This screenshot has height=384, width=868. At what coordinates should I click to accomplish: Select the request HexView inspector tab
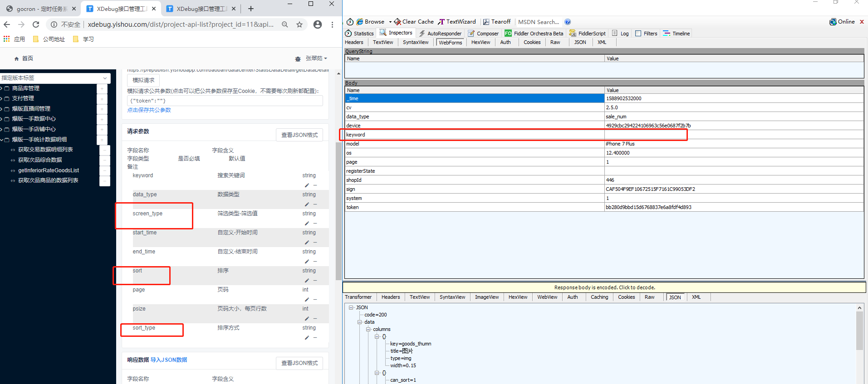point(481,43)
